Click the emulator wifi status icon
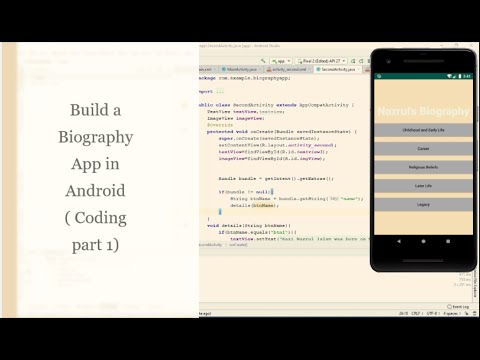The image size is (480, 360). coord(450,76)
